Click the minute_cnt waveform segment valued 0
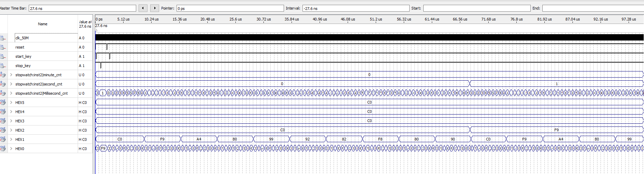 (x=369, y=75)
